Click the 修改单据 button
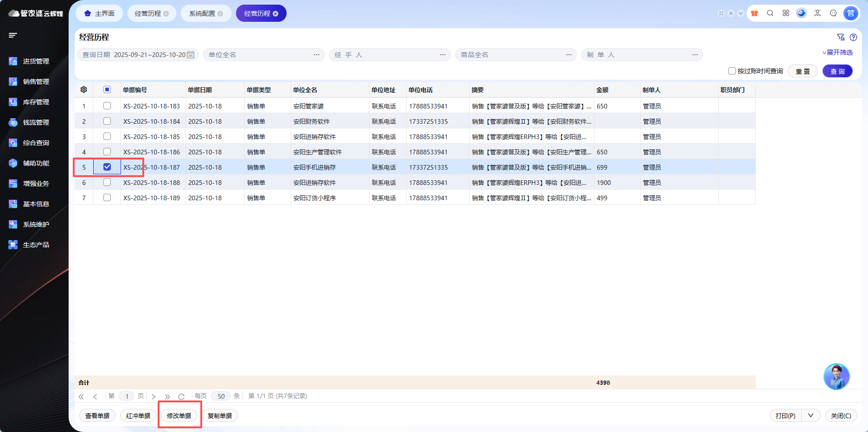 click(179, 415)
